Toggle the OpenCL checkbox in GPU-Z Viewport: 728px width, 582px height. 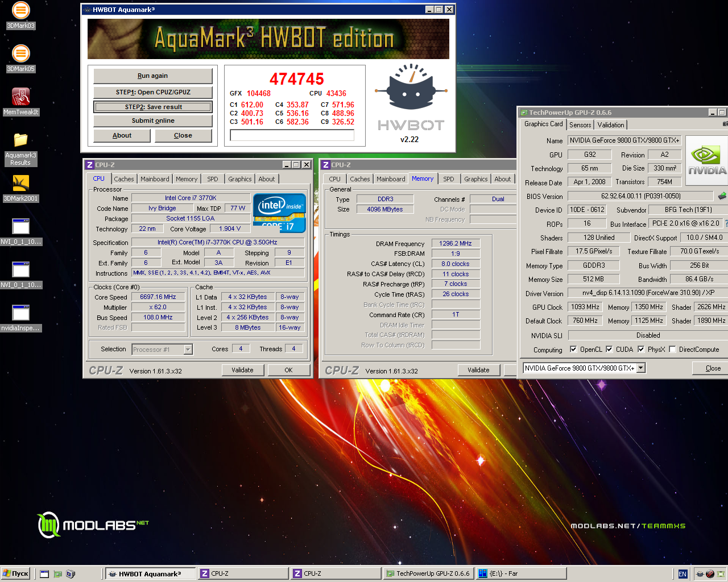tap(573, 350)
